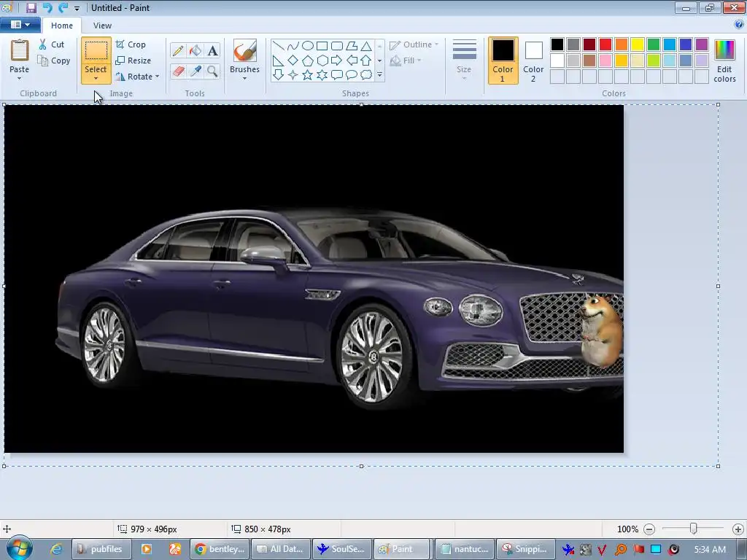Screen dimensions: 747x560
Task: Pick the green color swatch
Action: [654, 44]
